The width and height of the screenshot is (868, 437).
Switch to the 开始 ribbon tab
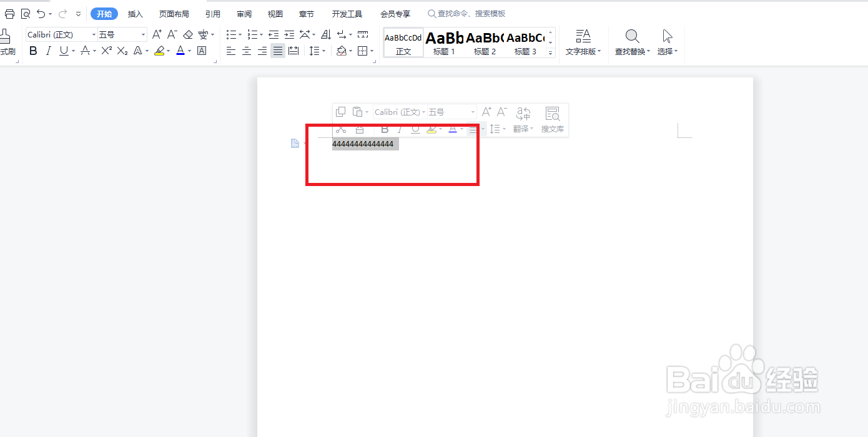click(x=104, y=14)
